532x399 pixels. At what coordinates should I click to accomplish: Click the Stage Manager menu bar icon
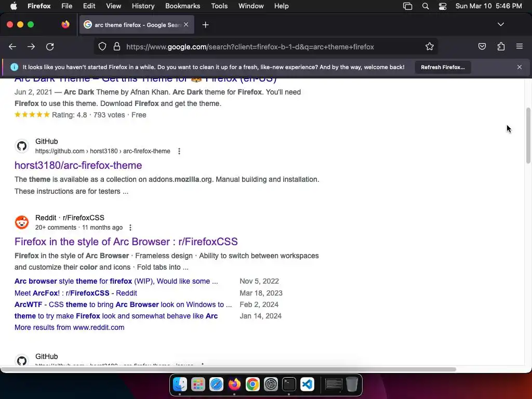[x=407, y=6]
